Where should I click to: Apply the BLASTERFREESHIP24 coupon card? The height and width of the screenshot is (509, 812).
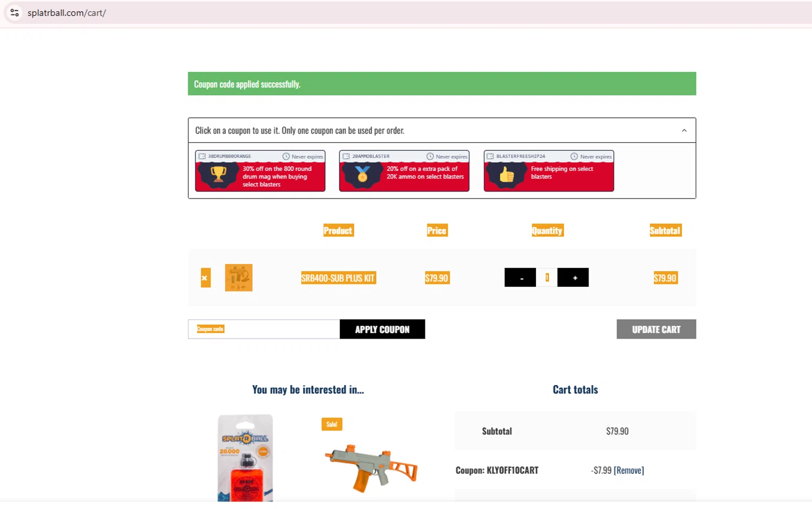point(549,171)
